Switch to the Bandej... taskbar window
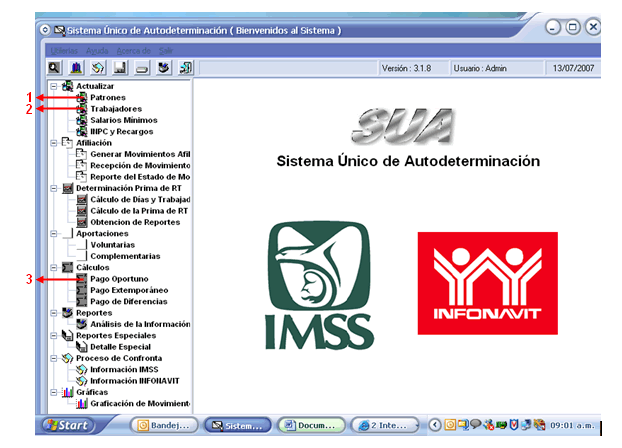Image resolution: width=622 pixels, height=448 pixels. (x=164, y=425)
